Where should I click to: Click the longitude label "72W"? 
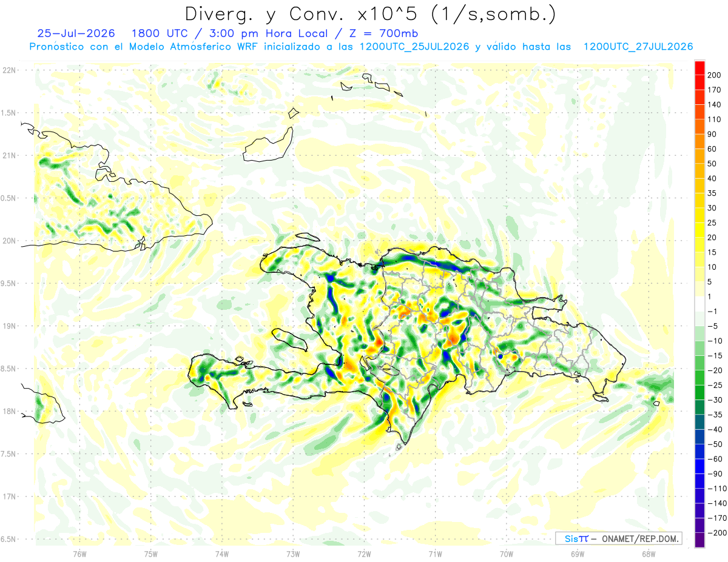click(x=364, y=554)
